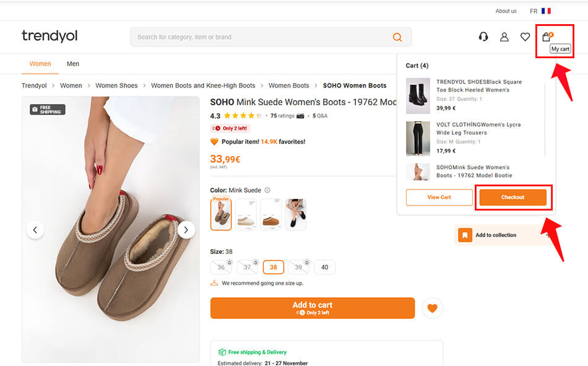588x366 pixels.
Task: Click the orange search magnifier icon
Action: point(397,37)
